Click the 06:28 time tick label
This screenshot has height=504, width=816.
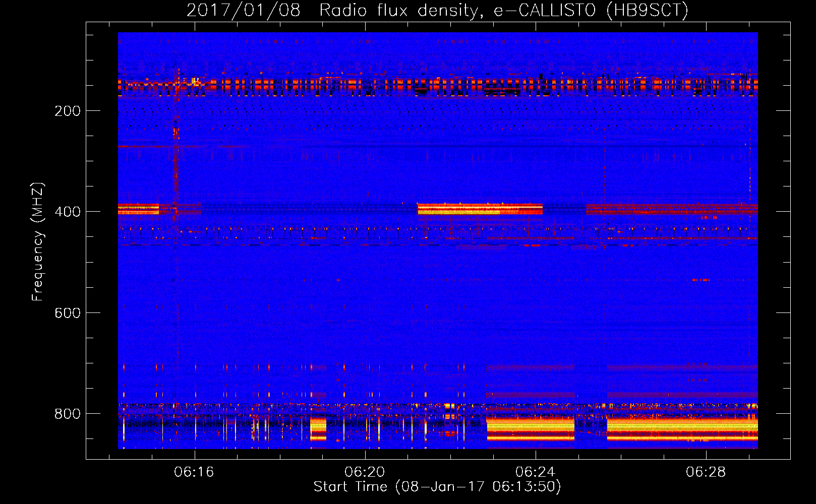coord(706,472)
